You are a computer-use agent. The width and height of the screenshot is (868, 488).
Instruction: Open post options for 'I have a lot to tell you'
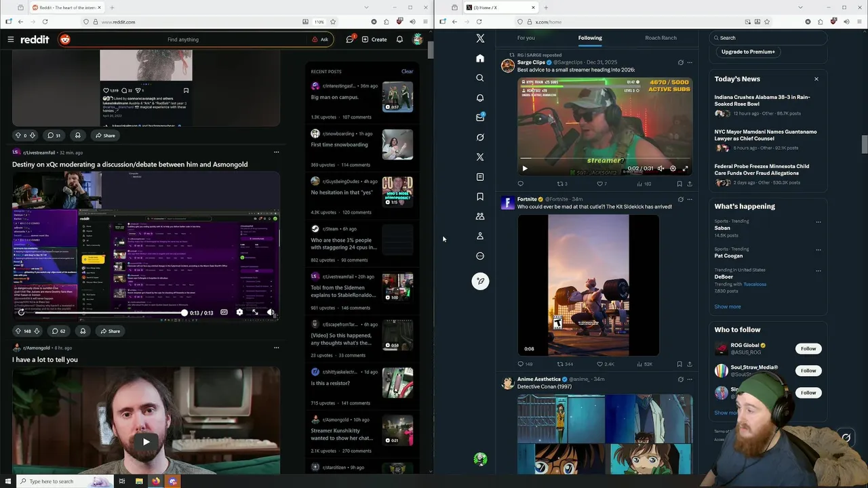pos(276,348)
